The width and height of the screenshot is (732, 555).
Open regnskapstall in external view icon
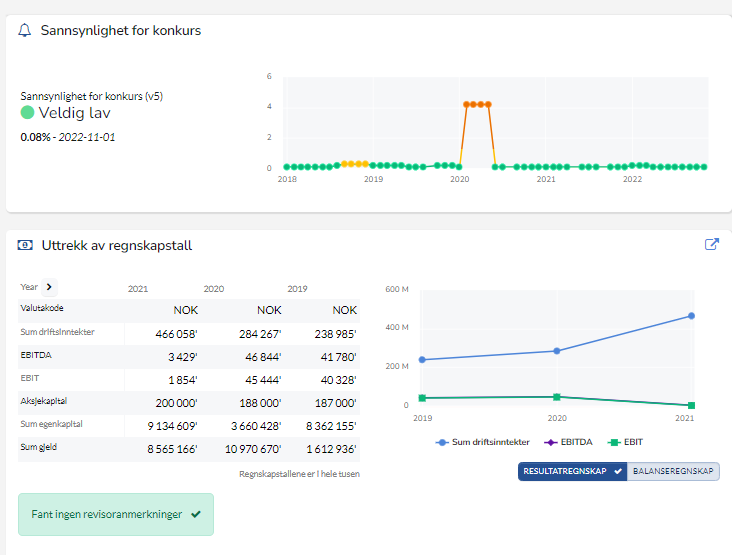point(711,244)
